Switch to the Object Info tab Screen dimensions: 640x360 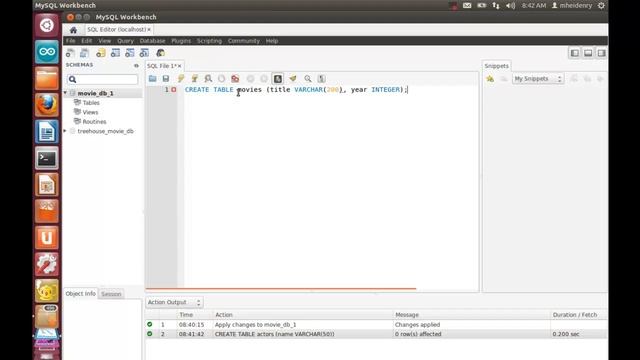coord(80,293)
